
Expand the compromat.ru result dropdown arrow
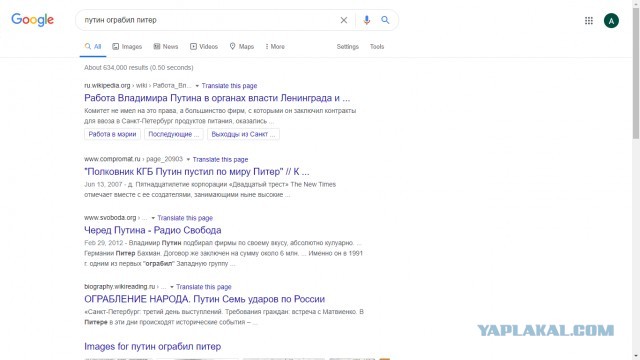188,159
